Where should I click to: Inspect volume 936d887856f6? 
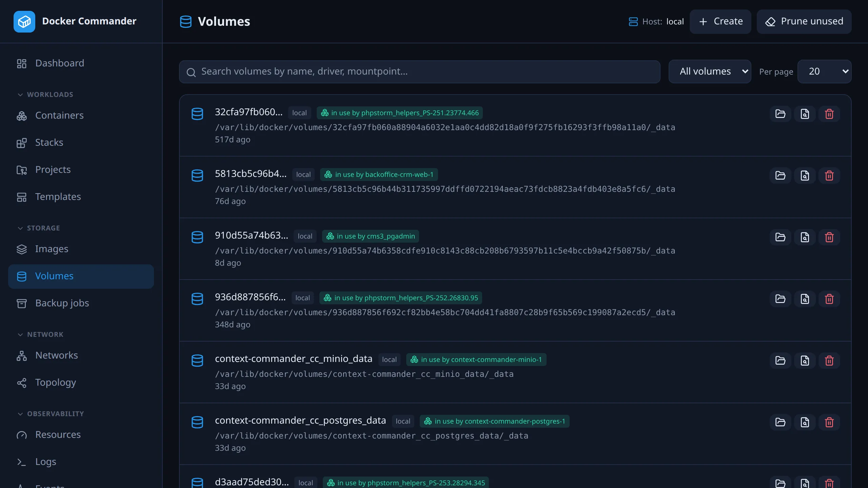click(805, 299)
